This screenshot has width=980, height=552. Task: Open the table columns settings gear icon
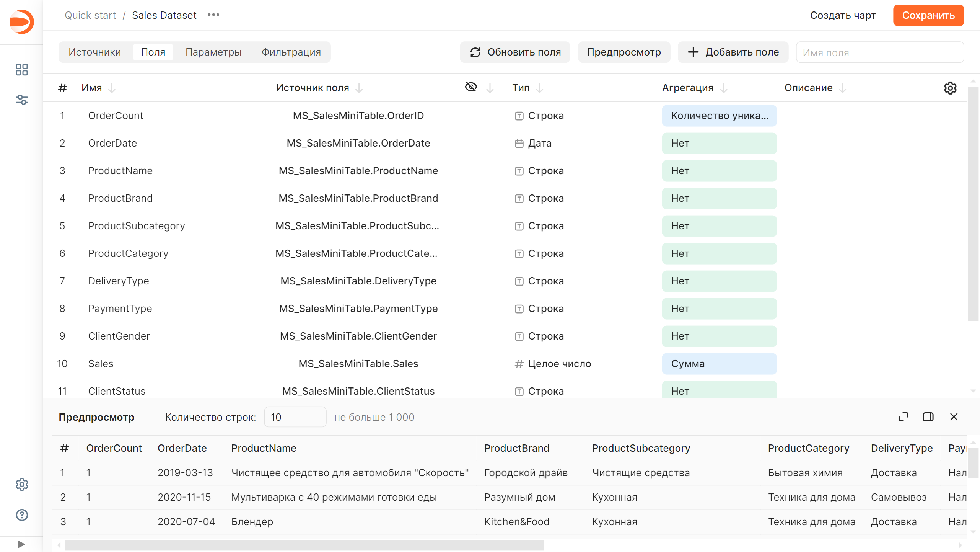(x=950, y=88)
